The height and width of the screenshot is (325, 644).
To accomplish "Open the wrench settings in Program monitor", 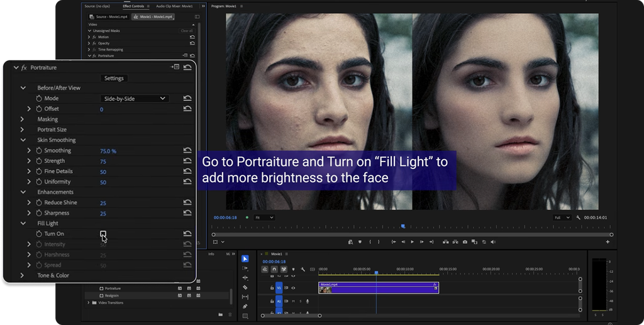I will point(579,218).
